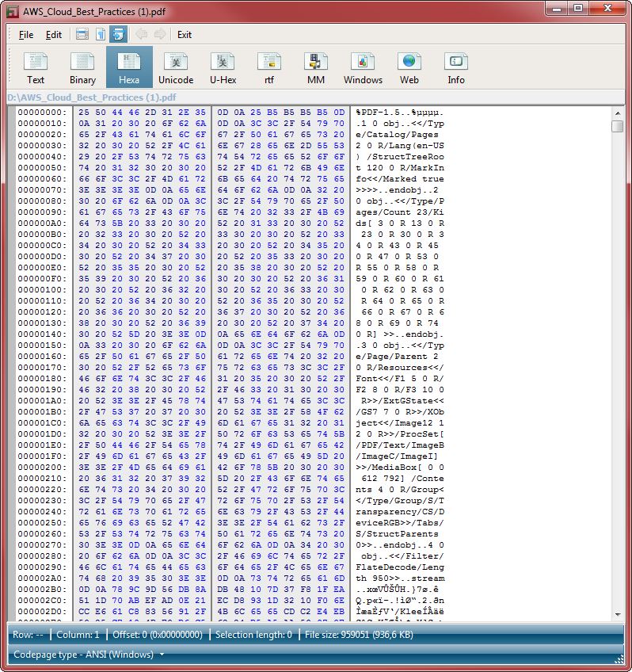Click the greyed forward arrow icon
The height and width of the screenshot is (672, 632).
(160, 34)
